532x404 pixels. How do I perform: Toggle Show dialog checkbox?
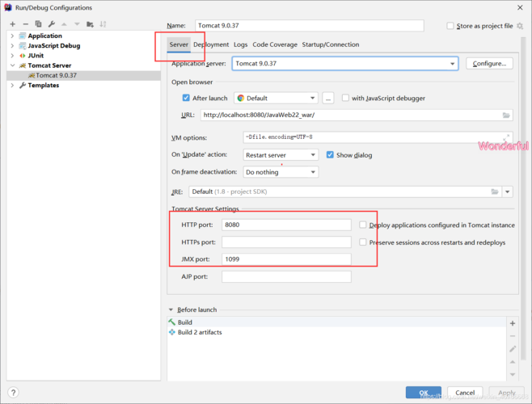coord(330,154)
